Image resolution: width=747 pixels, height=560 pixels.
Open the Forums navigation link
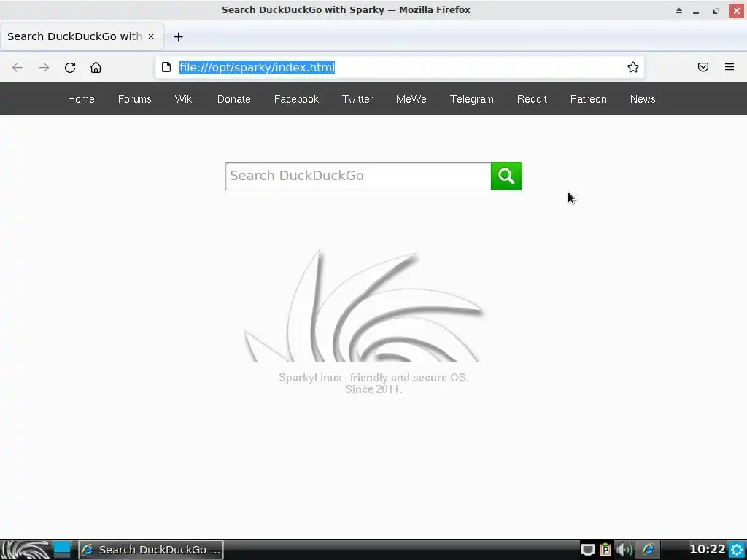135,99
